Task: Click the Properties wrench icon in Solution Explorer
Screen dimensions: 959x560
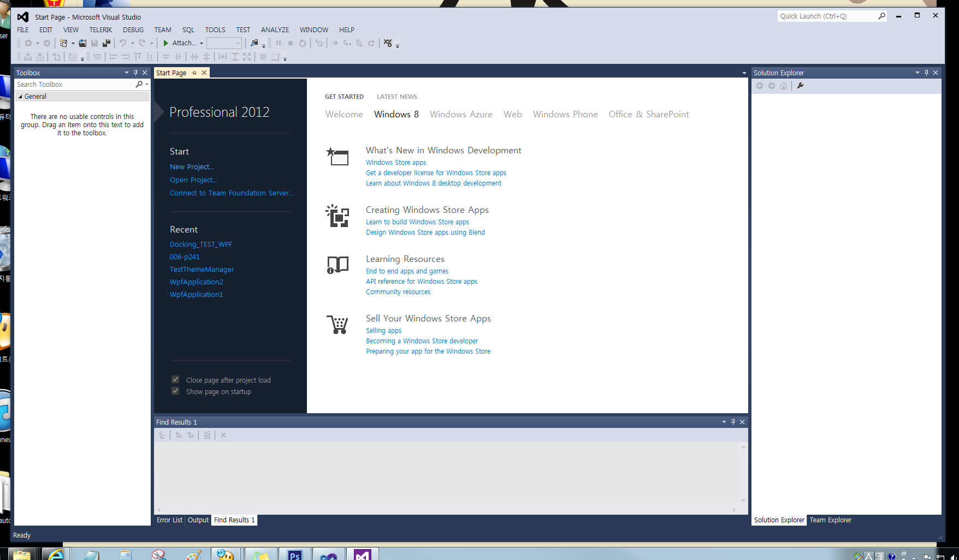Action: [x=800, y=86]
